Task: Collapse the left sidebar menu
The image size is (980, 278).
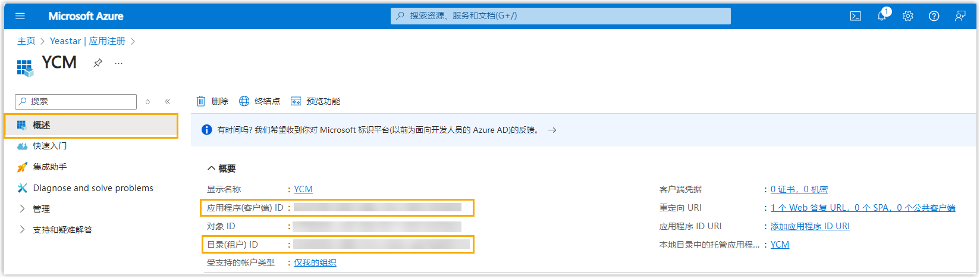Action: point(167,102)
